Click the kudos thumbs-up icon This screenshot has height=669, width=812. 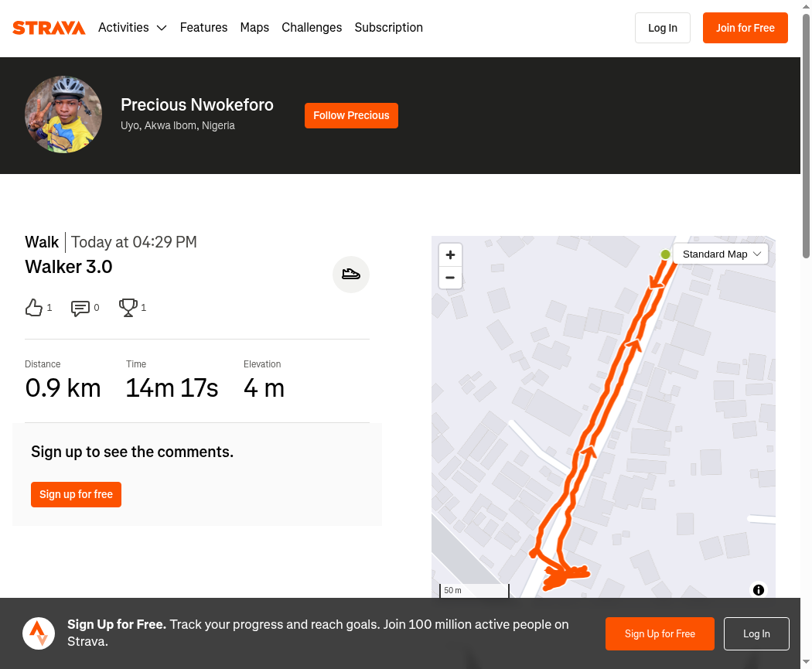33,308
